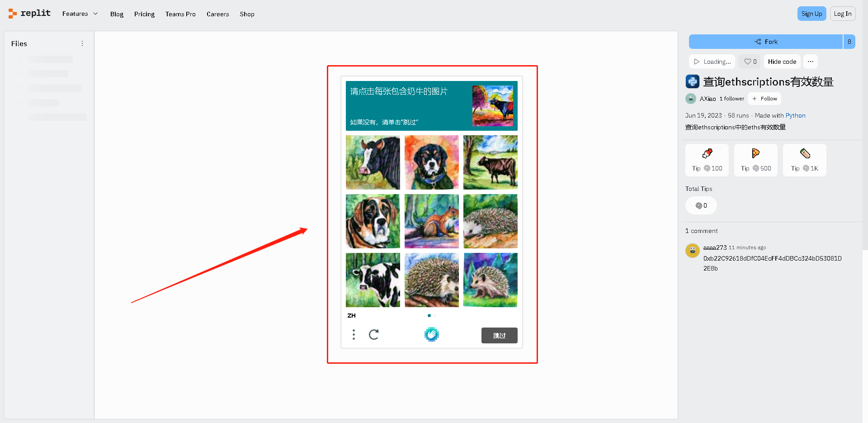
Task: Click the Replit logo in the header
Action: [29, 14]
